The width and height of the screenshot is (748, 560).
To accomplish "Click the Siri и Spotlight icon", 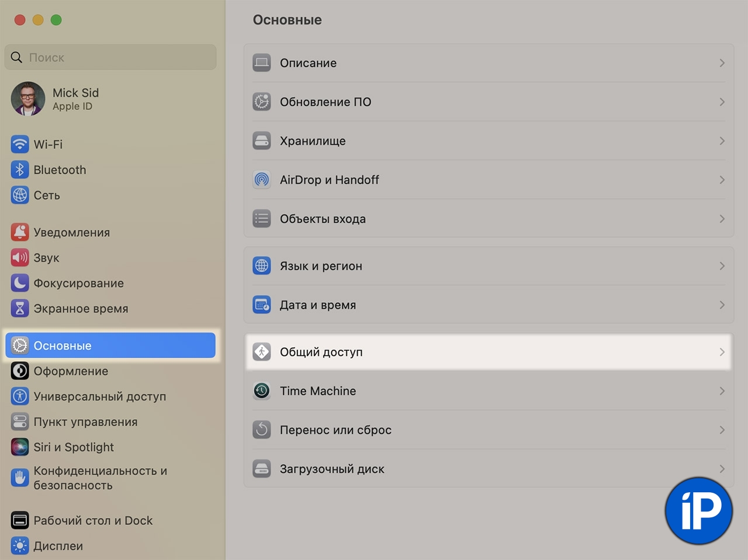I will [20, 447].
